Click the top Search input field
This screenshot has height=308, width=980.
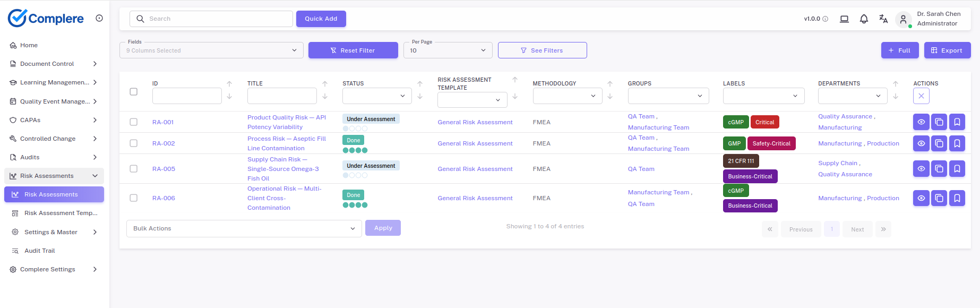211,19
